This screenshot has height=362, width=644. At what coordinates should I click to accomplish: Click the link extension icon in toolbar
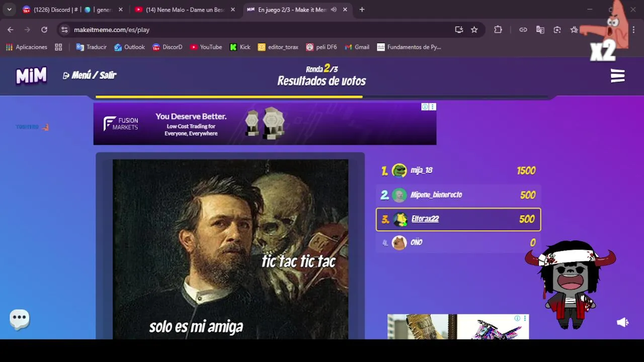pyautogui.click(x=523, y=30)
